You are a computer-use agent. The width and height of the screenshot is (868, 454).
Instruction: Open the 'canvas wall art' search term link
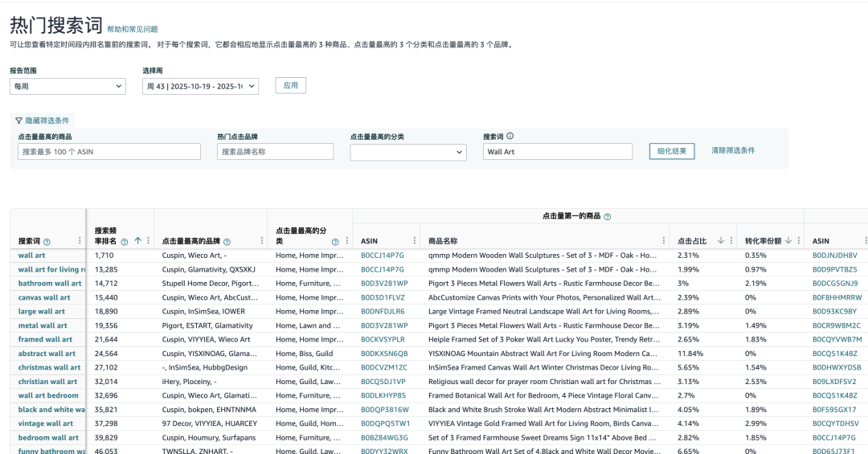(x=44, y=297)
